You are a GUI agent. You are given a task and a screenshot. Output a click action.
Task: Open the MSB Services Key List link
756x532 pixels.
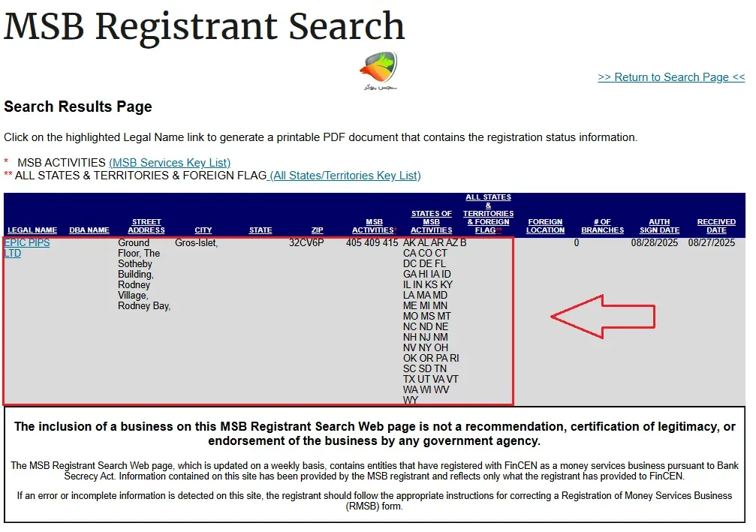170,163
